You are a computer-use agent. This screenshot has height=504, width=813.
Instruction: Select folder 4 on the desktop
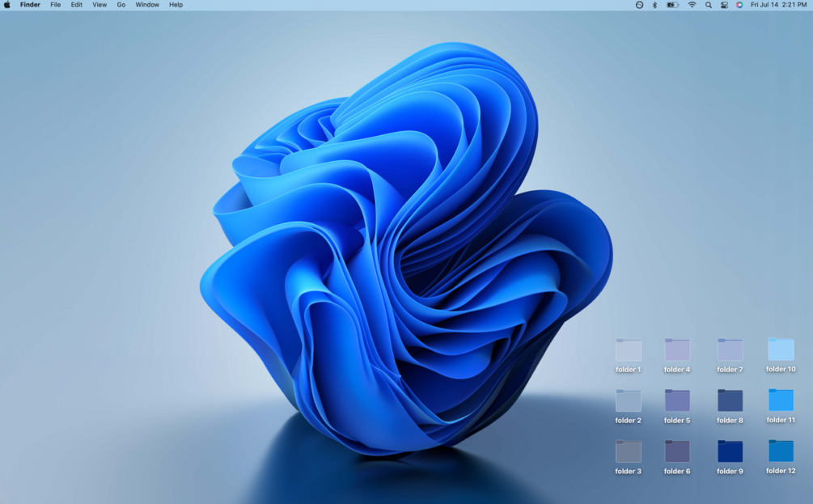coord(677,350)
